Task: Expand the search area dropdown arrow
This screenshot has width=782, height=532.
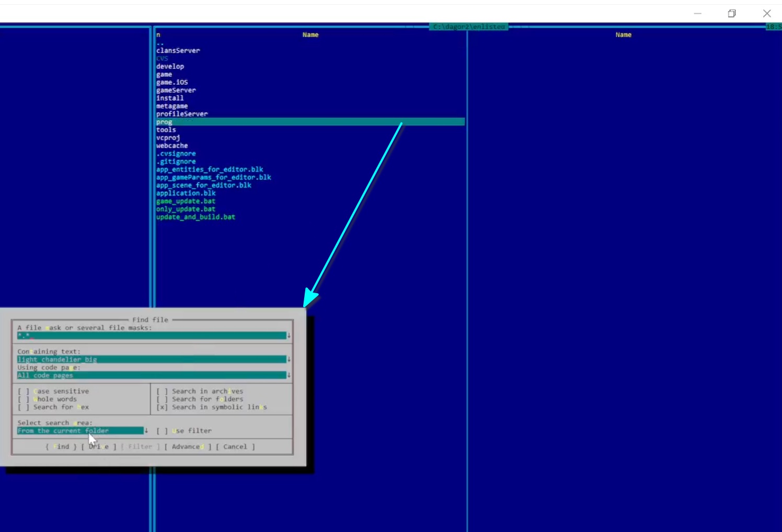Action: pos(146,431)
